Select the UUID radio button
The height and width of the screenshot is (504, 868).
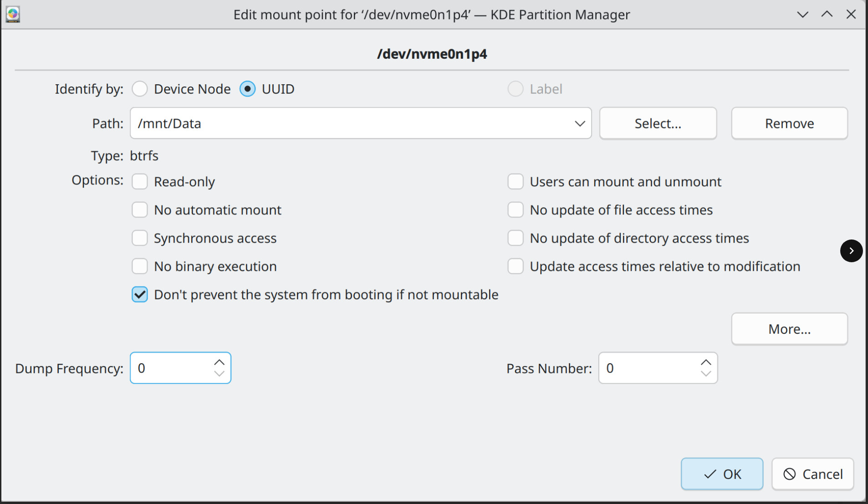pos(248,89)
